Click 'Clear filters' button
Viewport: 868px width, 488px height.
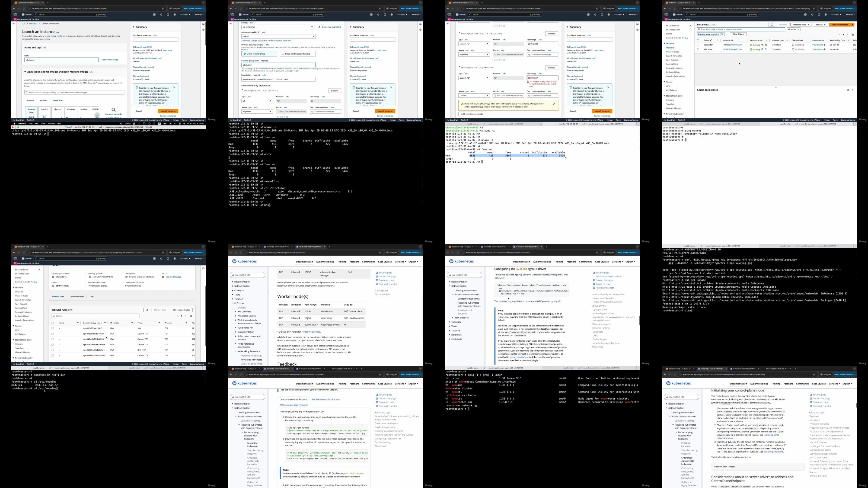tap(738, 34)
